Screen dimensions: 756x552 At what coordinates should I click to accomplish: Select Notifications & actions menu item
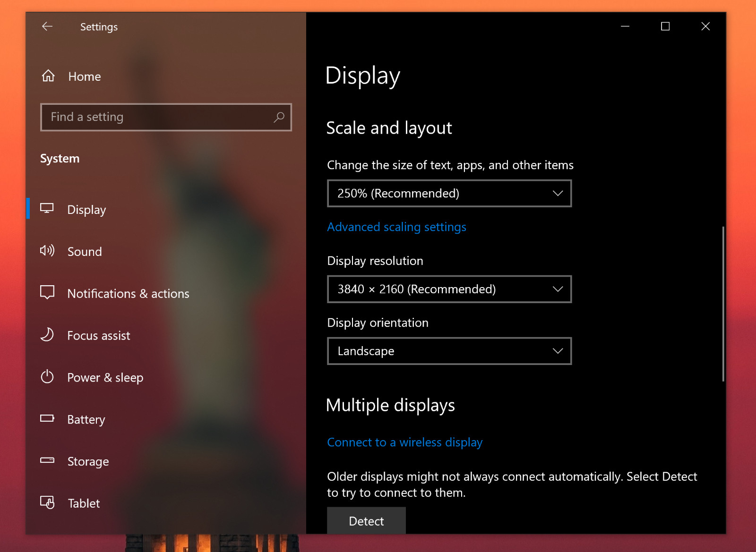tap(128, 293)
